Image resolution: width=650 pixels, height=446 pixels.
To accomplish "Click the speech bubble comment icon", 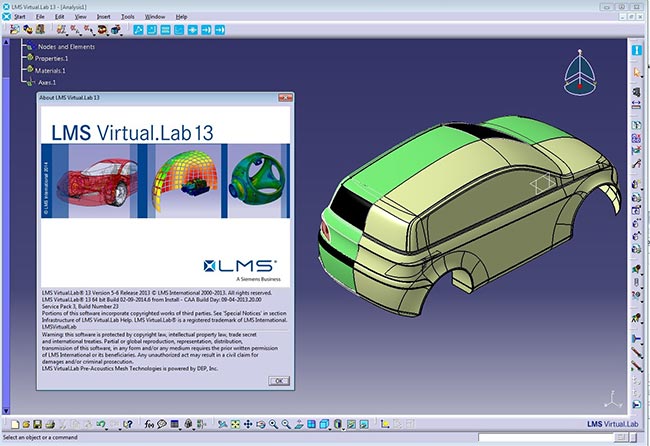I will coord(162,424).
